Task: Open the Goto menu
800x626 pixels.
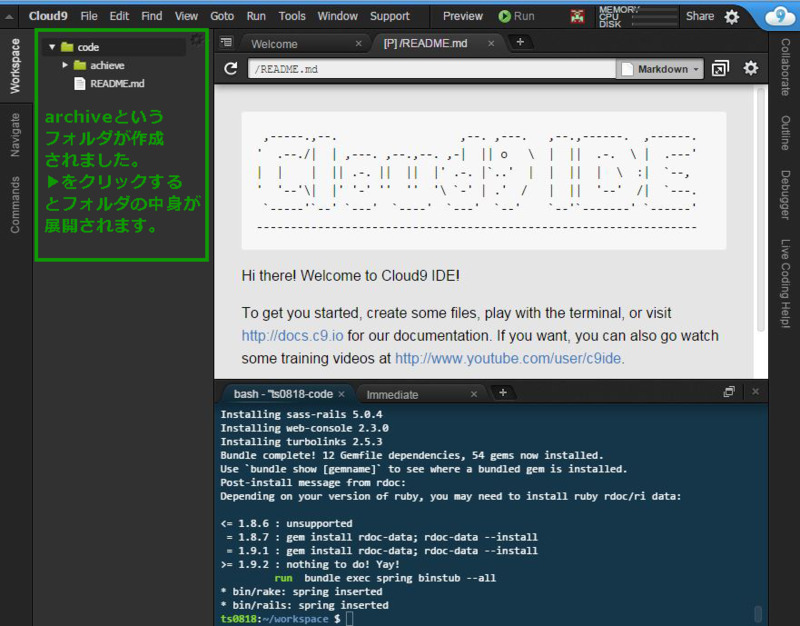Action: coord(222,16)
